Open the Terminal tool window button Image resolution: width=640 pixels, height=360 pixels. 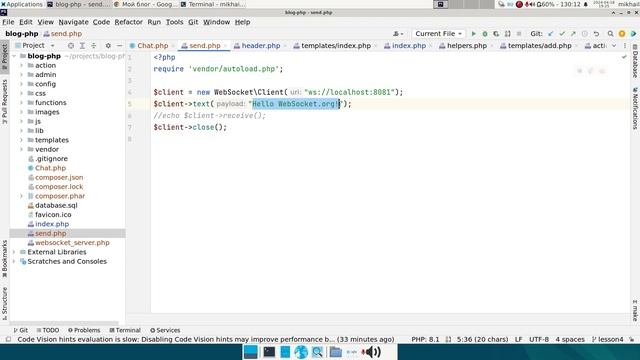tap(125, 330)
